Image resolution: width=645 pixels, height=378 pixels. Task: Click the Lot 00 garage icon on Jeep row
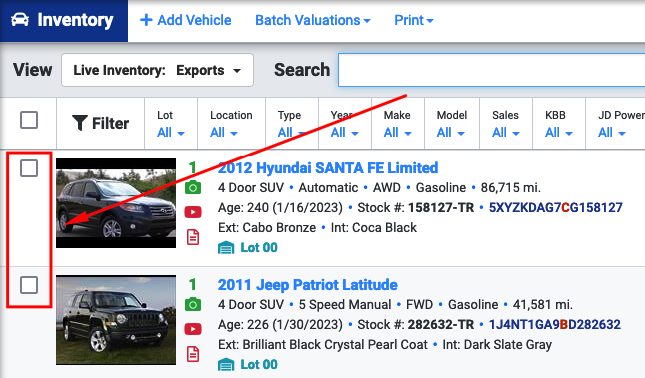coord(226,364)
